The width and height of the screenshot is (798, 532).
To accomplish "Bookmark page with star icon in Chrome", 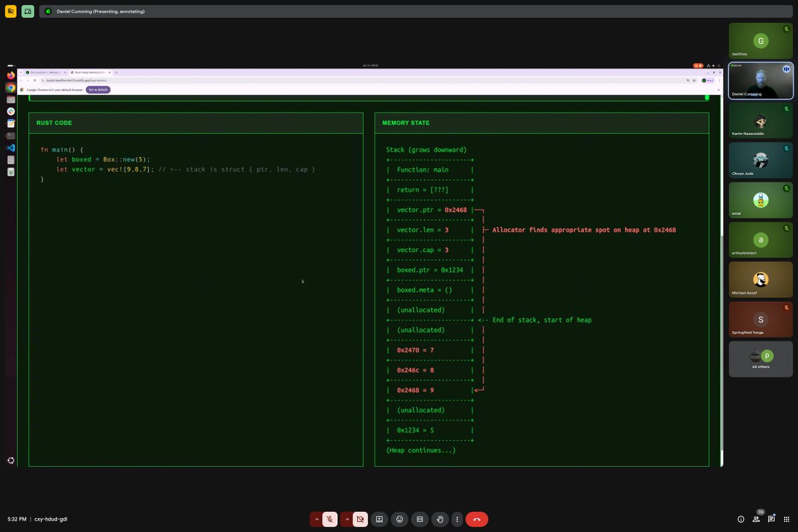I will [694, 80].
